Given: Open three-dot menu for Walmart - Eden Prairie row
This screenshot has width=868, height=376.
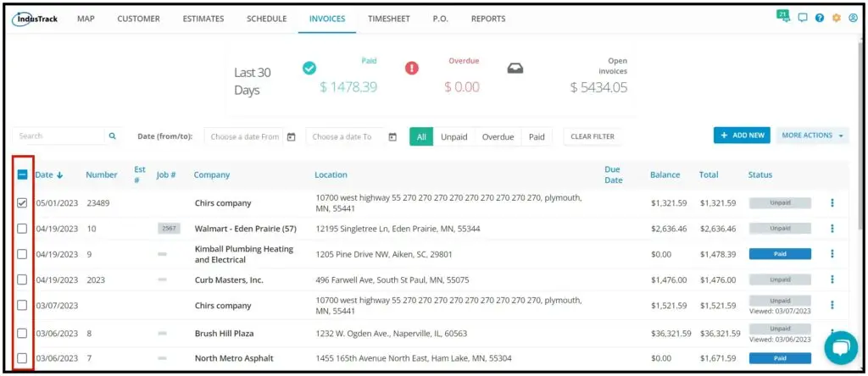Looking at the screenshot, I should tap(832, 229).
